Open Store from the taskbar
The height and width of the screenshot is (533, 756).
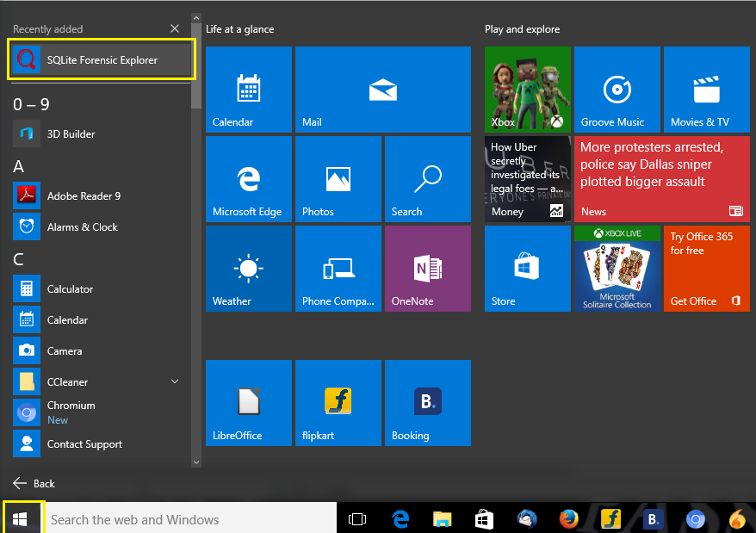pos(484,519)
